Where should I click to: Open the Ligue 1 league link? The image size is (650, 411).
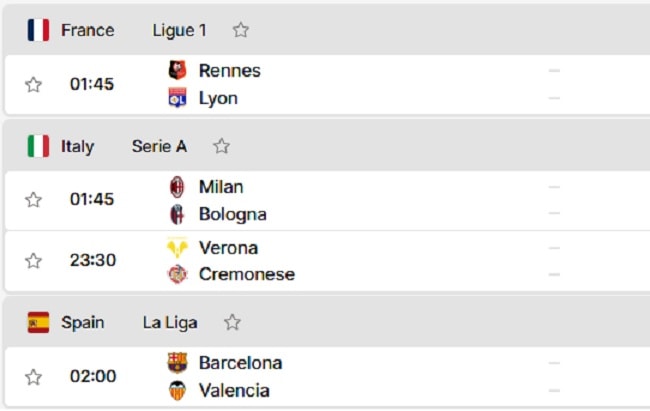click(179, 30)
